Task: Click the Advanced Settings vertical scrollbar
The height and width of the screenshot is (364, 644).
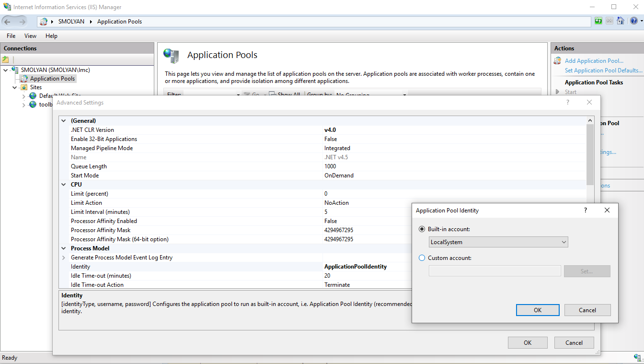Action: pos(590,155)
